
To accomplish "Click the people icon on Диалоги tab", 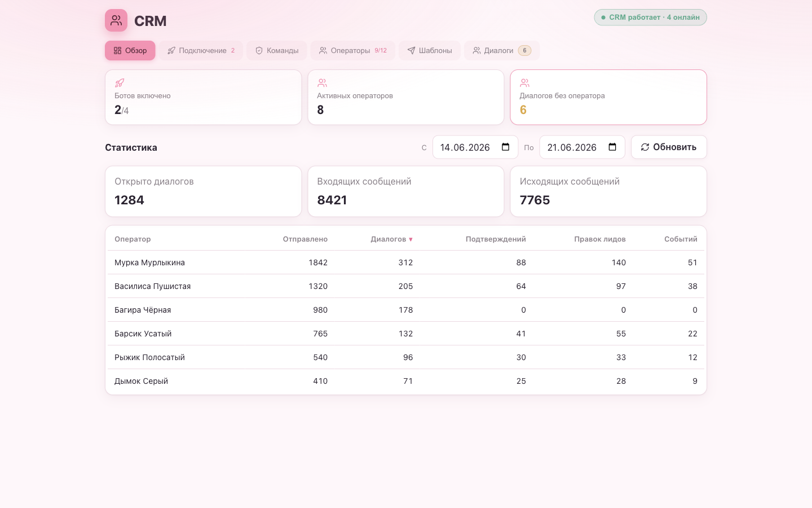I will click(x=476, y=51).
